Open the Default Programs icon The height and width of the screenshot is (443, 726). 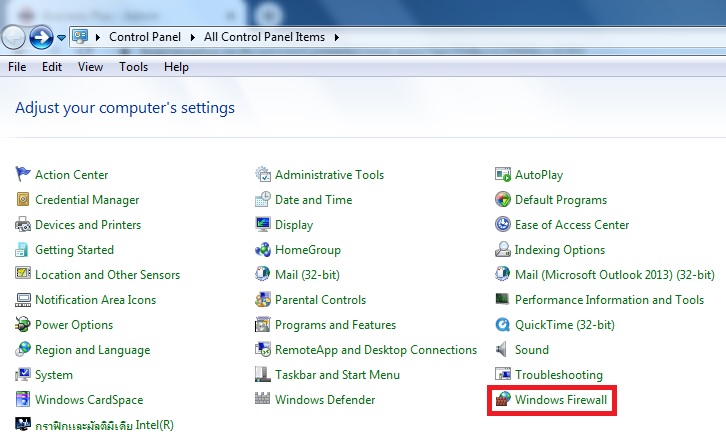coord(503,200)
